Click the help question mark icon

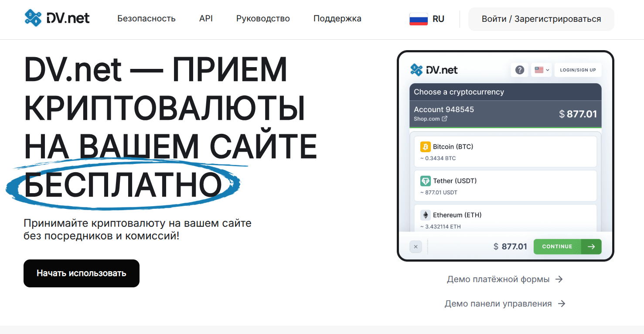click(x=519, y=70)
